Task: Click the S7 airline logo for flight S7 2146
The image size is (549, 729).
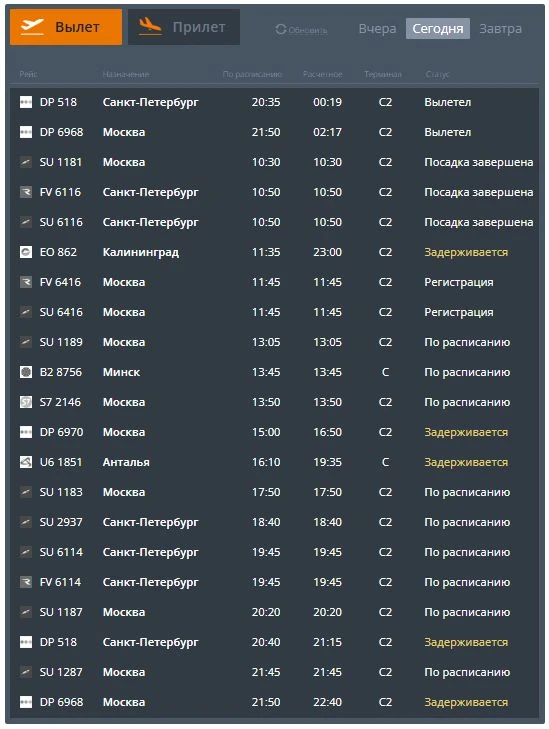Action: point(26,402)
